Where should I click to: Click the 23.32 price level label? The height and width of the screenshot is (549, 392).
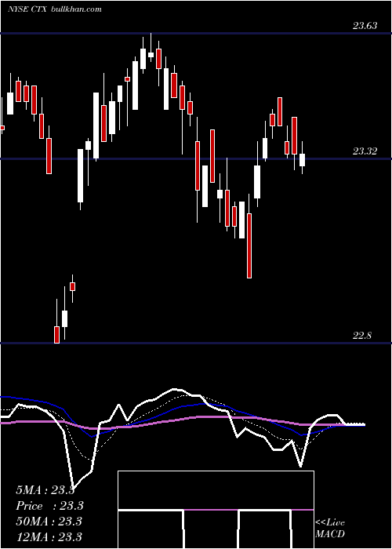(365, 151)
